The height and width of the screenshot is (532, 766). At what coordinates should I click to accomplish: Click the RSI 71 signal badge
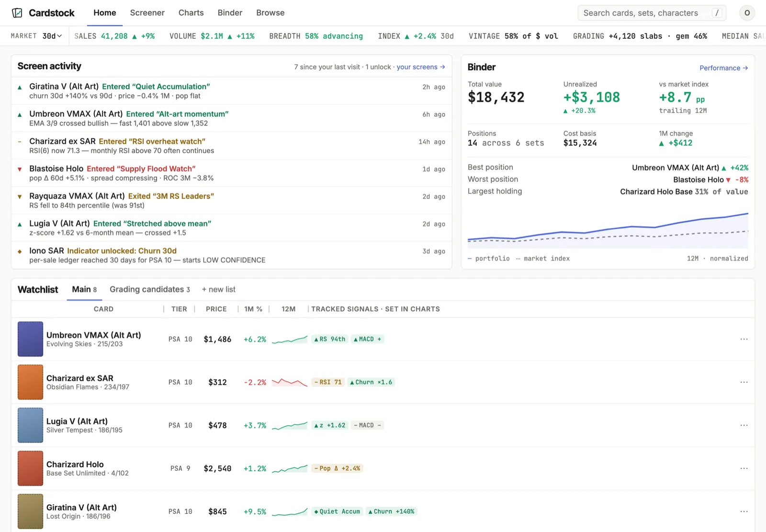pyautogui.click(x=328, y=382)
